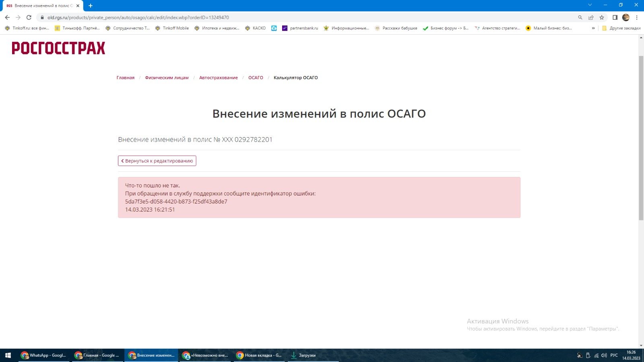
Task: Click the battery icon in system tray
Action: [x=588, y=355]
